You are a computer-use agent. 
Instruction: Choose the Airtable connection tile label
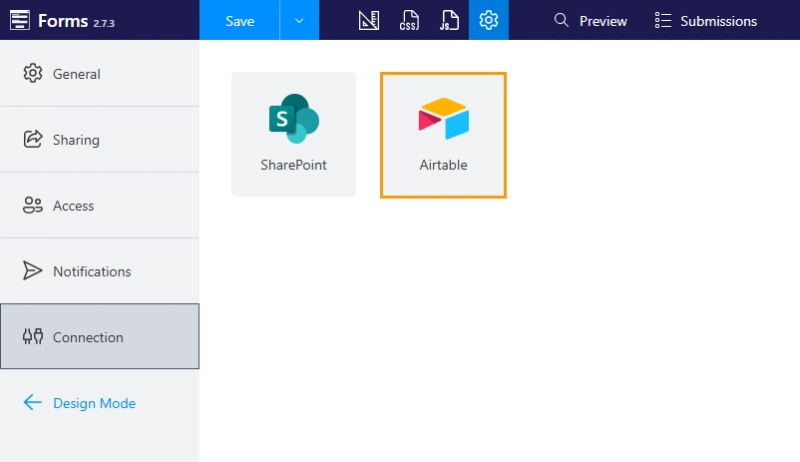[443, 165]
